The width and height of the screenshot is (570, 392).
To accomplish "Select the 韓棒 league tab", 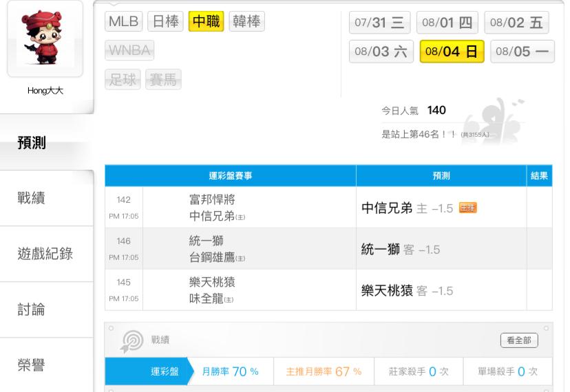I will [247, 21].
